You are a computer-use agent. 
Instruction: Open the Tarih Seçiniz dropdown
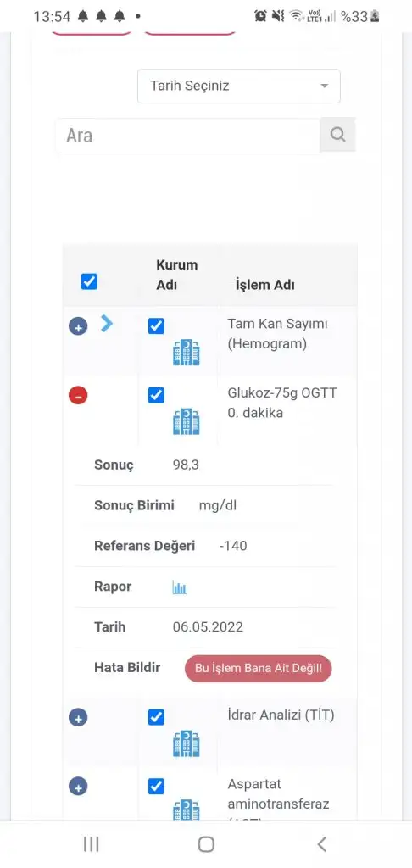point(239,86)
